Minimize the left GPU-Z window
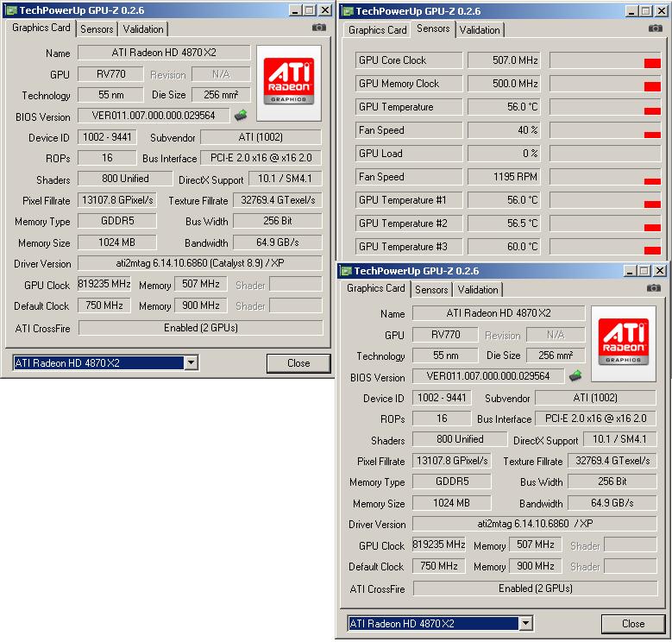Screen dimensions: 672x642 (x=295, y=10)
